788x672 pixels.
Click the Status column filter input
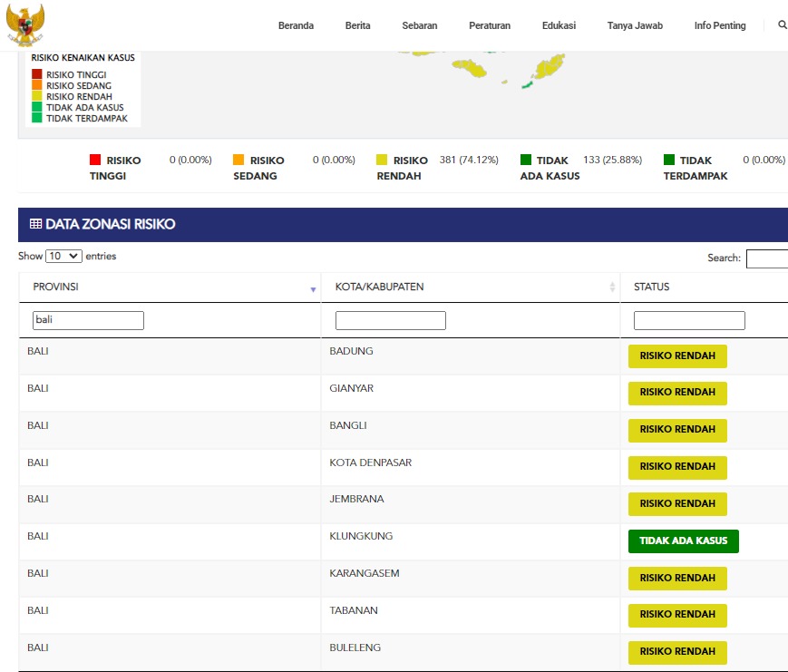(689, 320)
